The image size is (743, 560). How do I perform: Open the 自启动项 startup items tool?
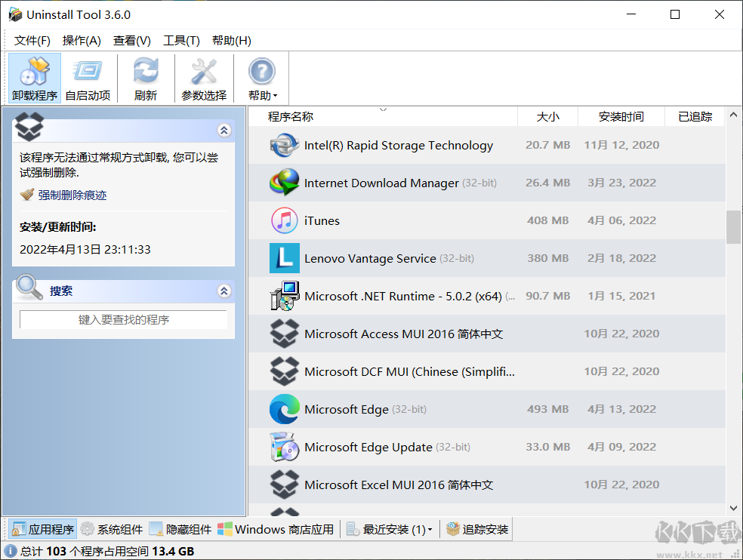tap(88, 78)
